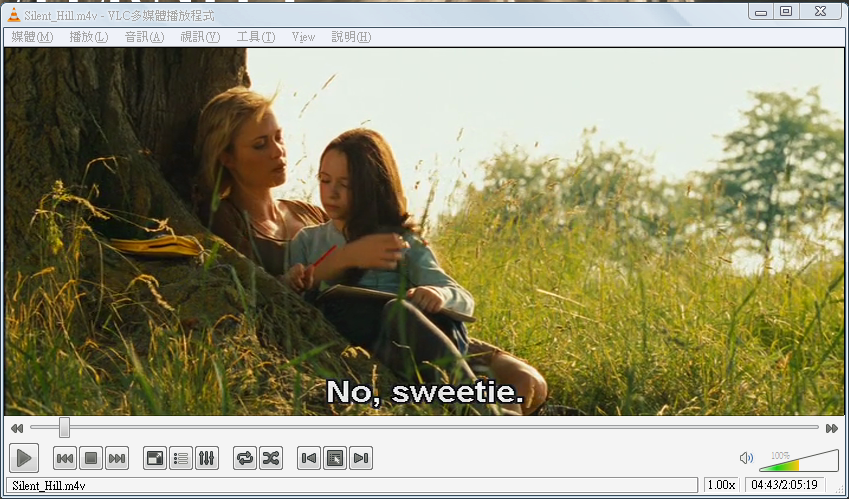
Task: Minimize the VLC window
Action: (x=761, y=11)
